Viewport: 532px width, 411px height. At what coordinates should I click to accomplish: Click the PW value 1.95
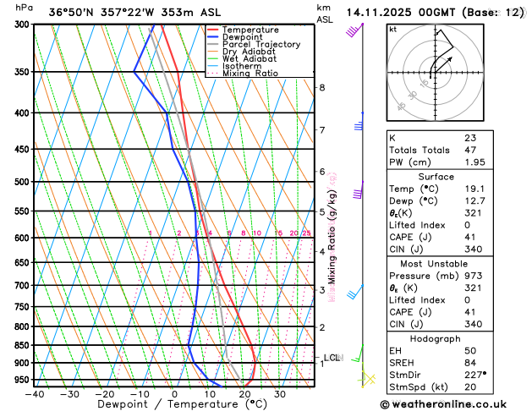point(475,162)
